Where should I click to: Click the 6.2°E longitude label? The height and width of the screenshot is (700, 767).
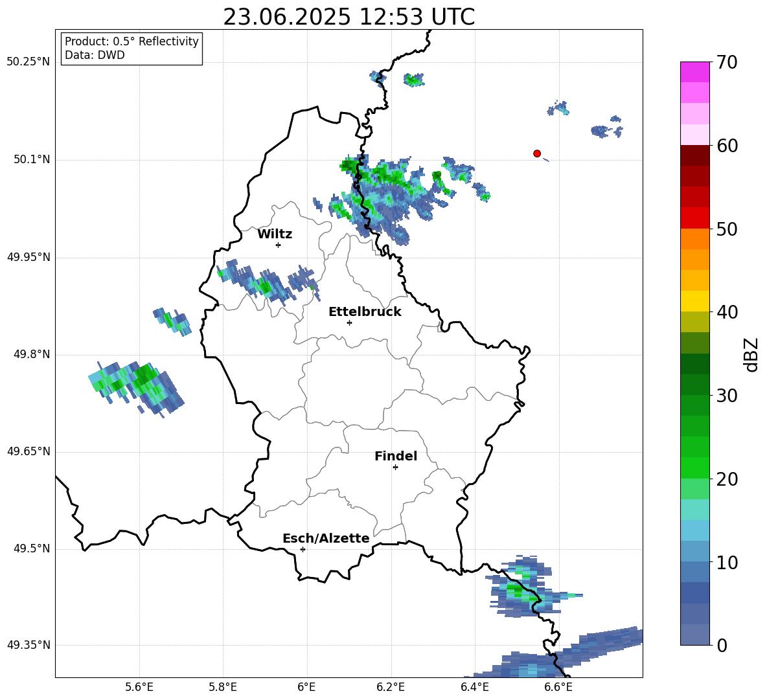pos(391,687)
